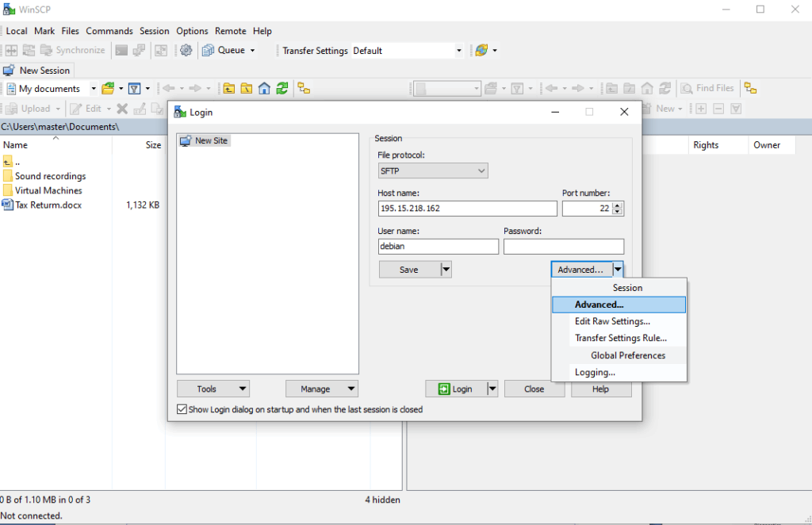Select the New Site entry
Screen dimensions: 812x525
click(x=204, y=140)
